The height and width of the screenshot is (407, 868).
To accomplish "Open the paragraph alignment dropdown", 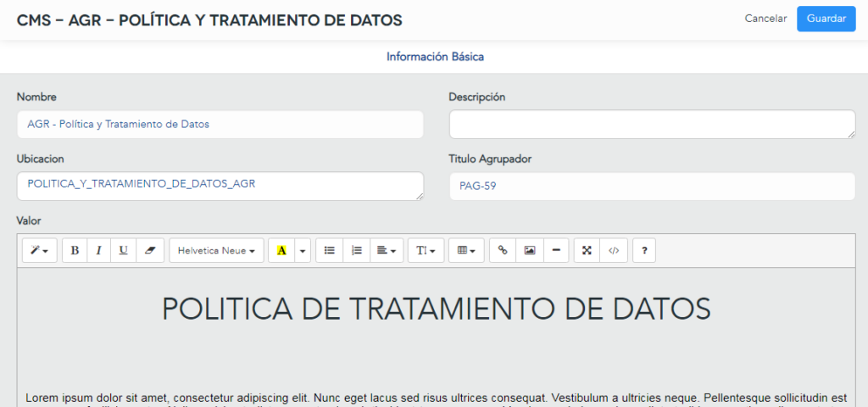I will tap(387, 250).
